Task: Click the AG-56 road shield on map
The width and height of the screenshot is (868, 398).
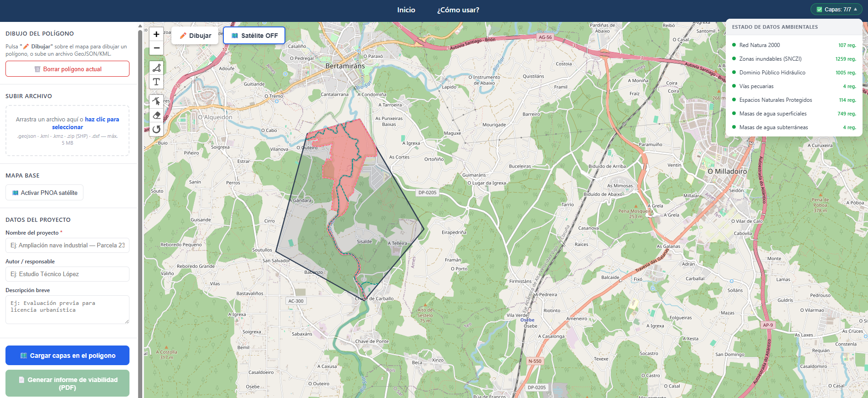Action: [x=545, y=37]
